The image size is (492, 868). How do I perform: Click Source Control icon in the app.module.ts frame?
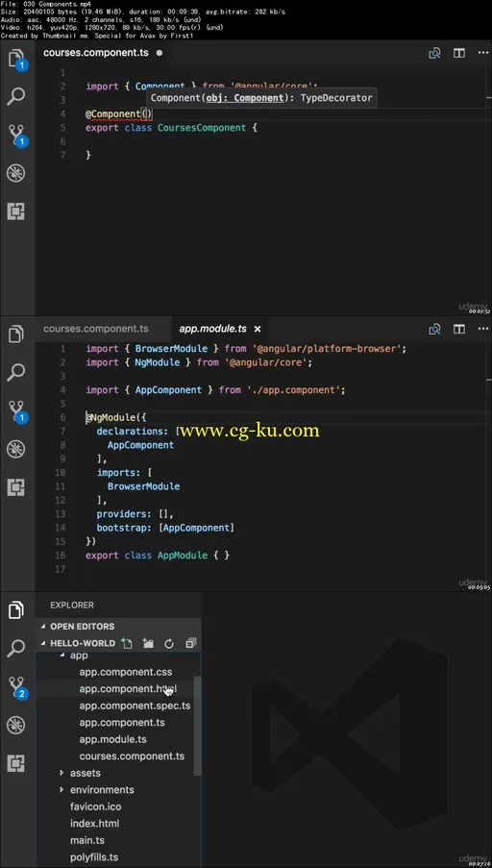pyautogui.click(x=16, y=411)
